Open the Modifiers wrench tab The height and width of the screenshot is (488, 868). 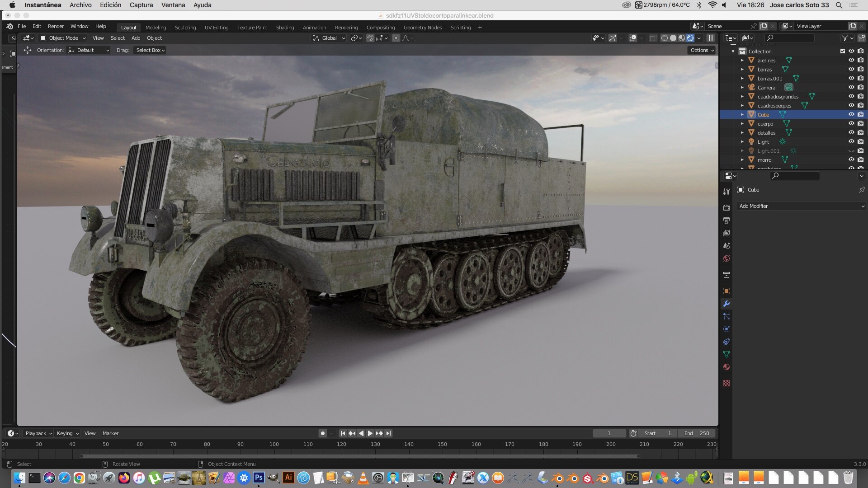pos(726,304)
